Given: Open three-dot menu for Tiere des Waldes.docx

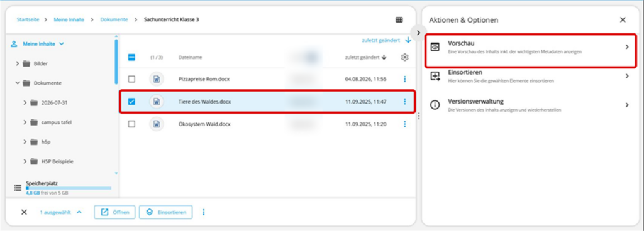Looking at the screenshot, I should tap(404, 102).
